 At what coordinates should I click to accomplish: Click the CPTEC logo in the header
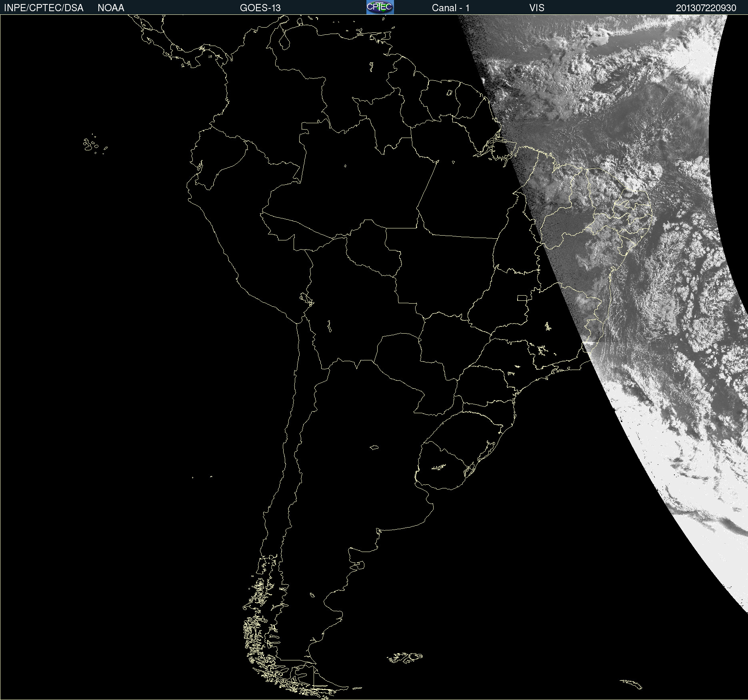pos(380,7)
